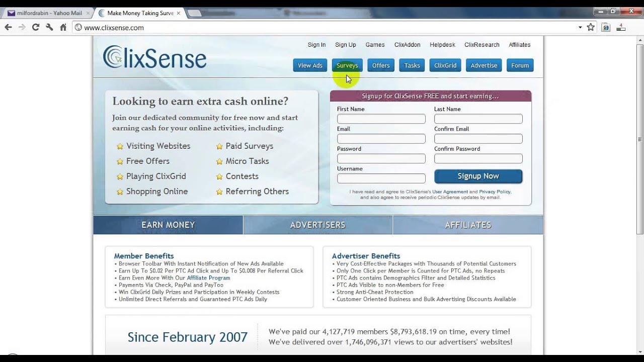This screenshot has height=362, width=644.
Task: Click the Username field
Action: (381, 178)
